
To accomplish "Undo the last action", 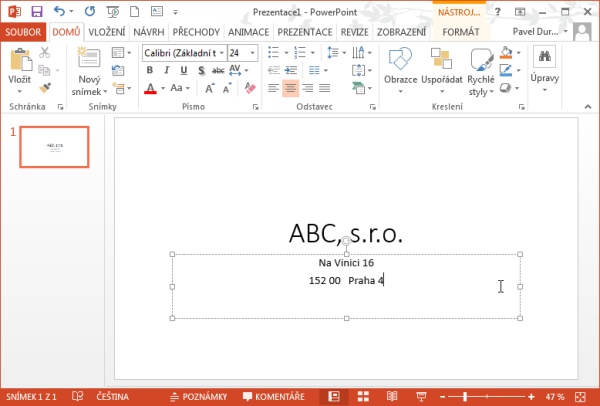I will [59, 11].
